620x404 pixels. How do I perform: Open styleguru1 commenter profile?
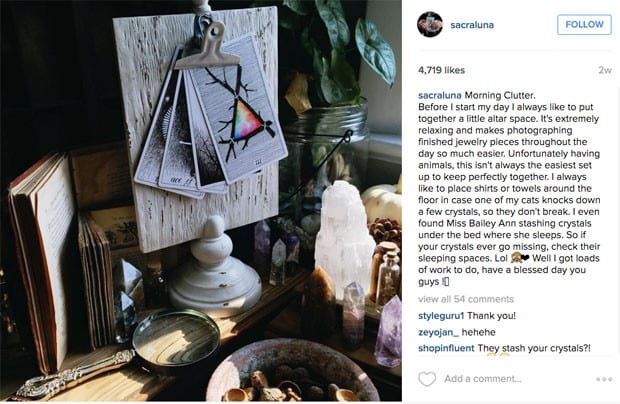[441, 316]
